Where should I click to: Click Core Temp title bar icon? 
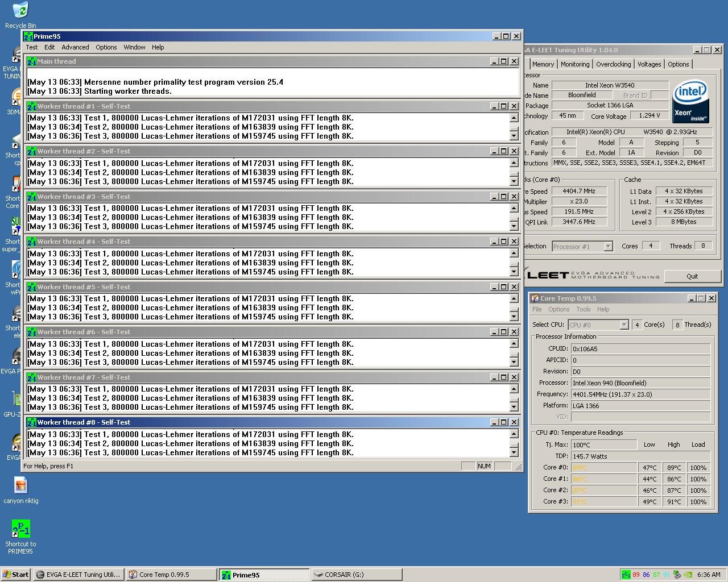(535, 298)
